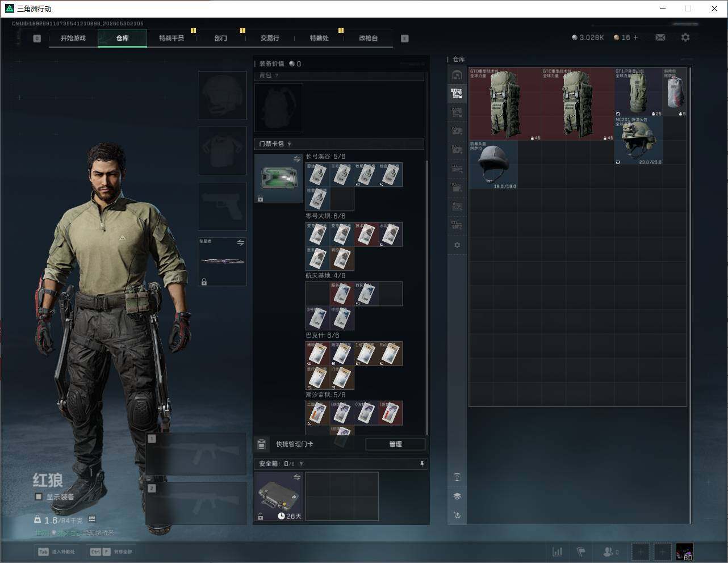Select the empty body armor slot
The image size is (728, 563).
pos(223,151)
